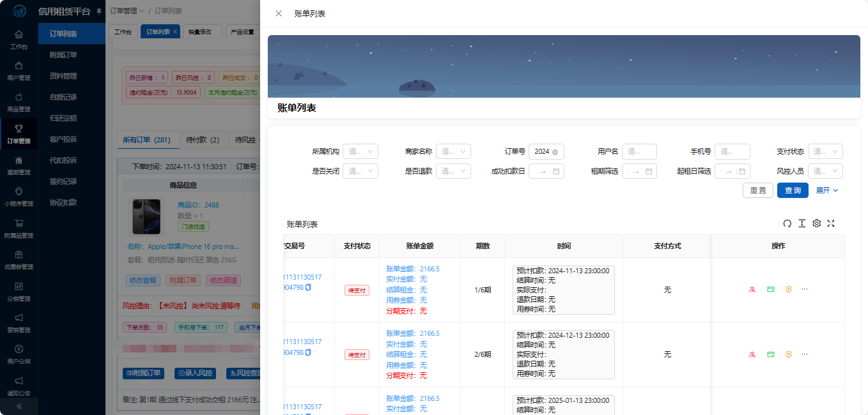Click the 录入风控 button
The height and width of the screenshot is (415, 868).
195,373
